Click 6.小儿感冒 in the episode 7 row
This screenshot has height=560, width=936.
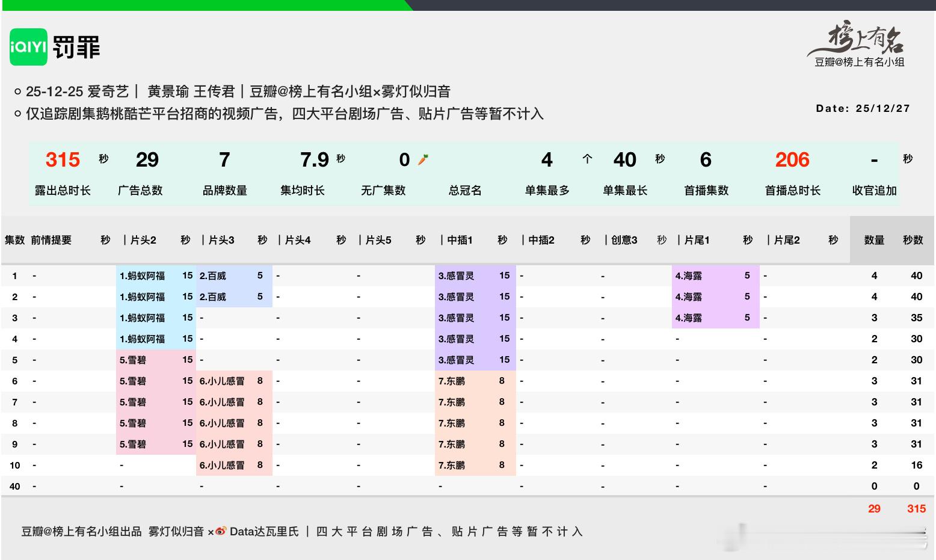tap(222, 402)
